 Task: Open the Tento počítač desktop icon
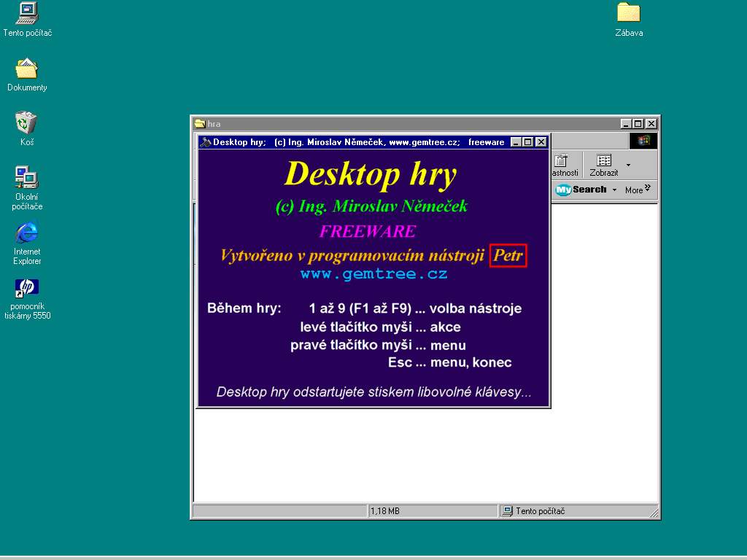[x=27, y=14]
